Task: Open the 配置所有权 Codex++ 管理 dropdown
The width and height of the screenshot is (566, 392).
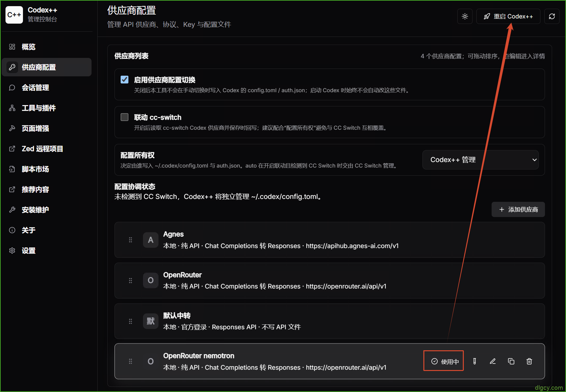Action: coord(480,160)
